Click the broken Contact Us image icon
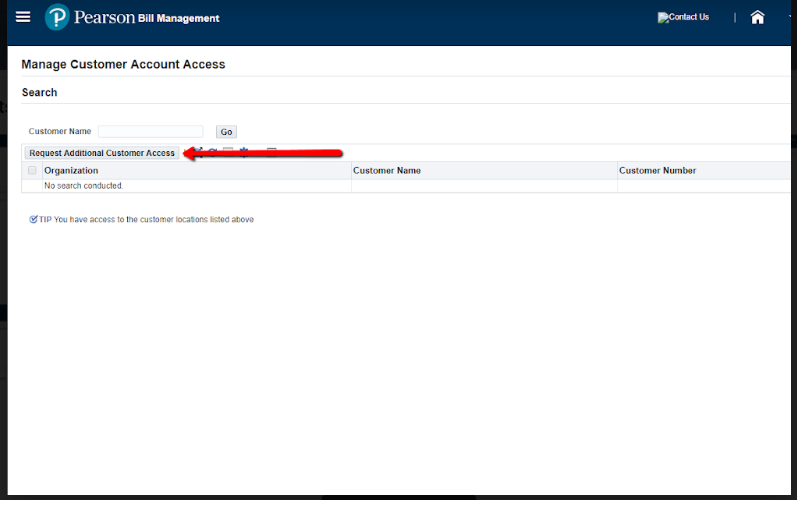 [x=663, y=18]
